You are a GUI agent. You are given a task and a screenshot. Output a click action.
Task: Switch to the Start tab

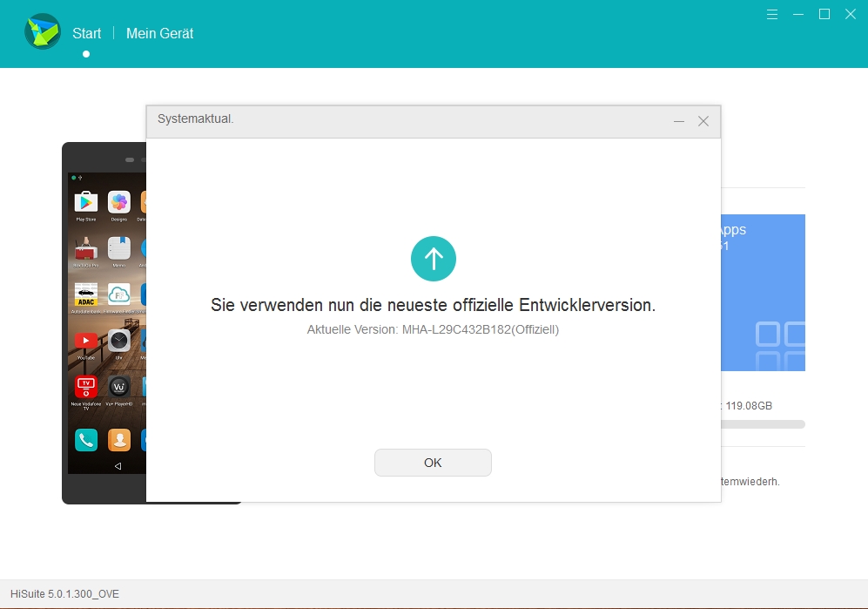[x=86, y=33]
